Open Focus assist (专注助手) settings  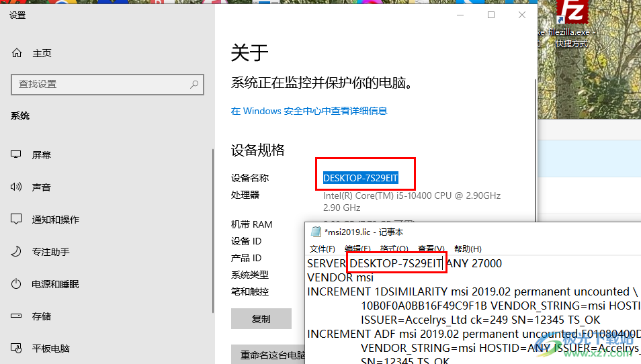(x=40, y=252)
